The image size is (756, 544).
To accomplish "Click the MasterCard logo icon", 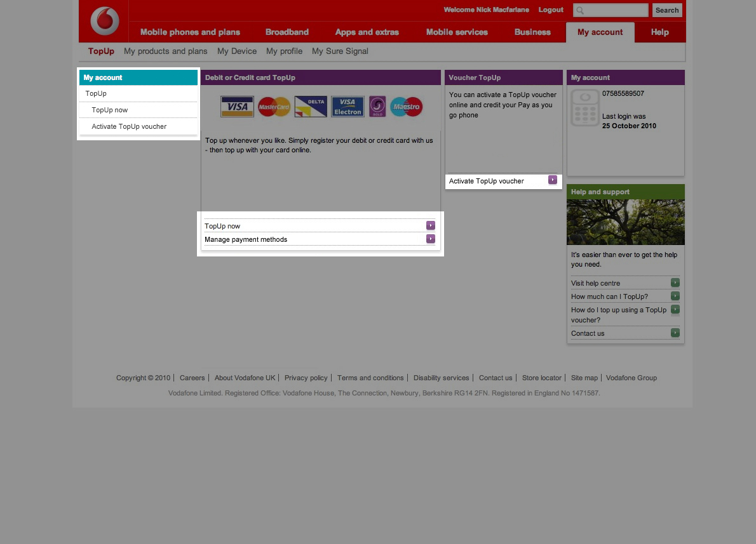I will [274, 107].
